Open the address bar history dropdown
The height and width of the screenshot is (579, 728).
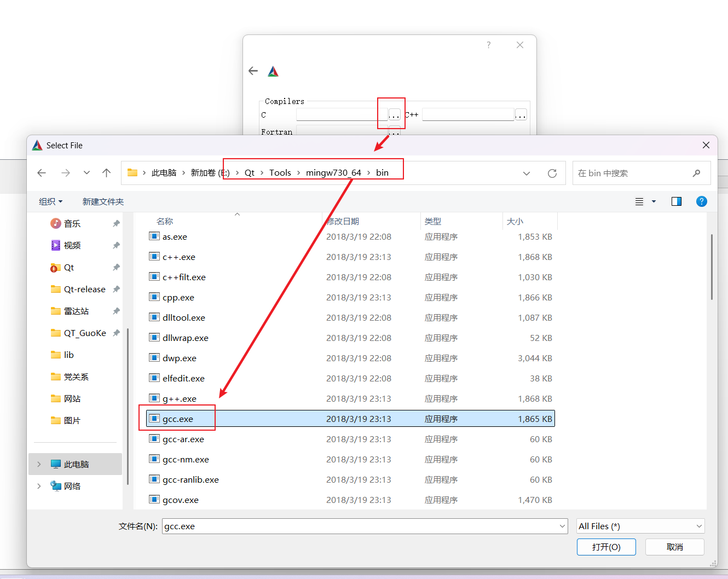pos(526,173)
